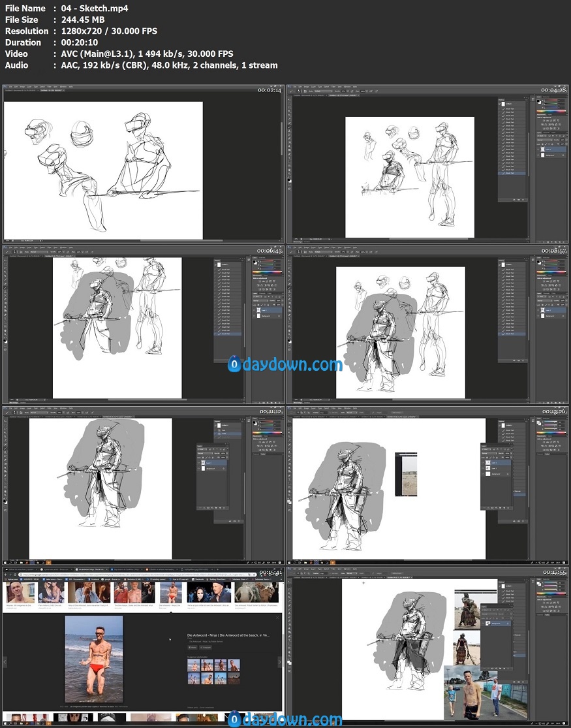Select Move tool in the 00:04:28 frame
This screenshot has height=728, width=571.
(290, 100)
